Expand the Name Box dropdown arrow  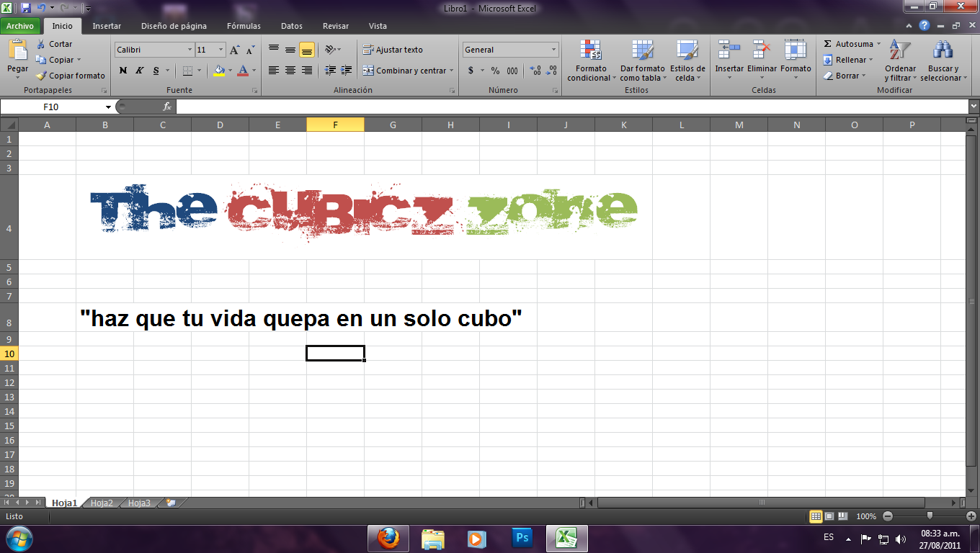[109, 107]
